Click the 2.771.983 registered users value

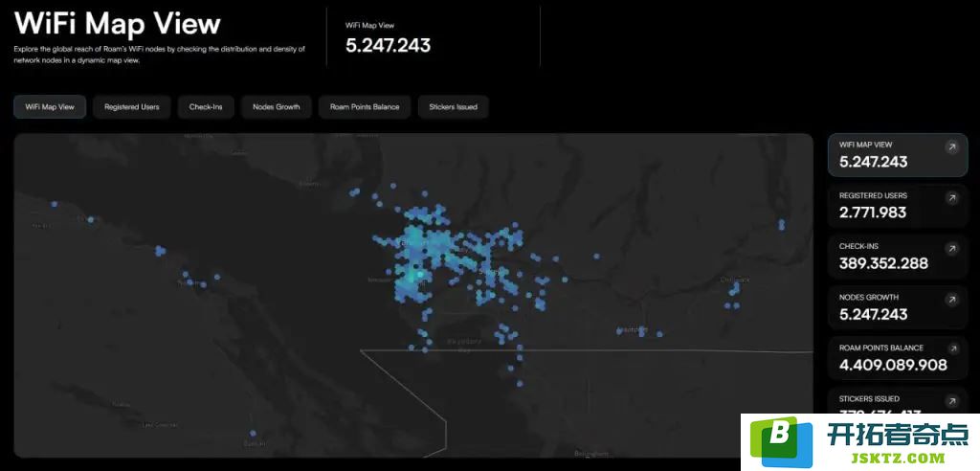click(873, 213)
